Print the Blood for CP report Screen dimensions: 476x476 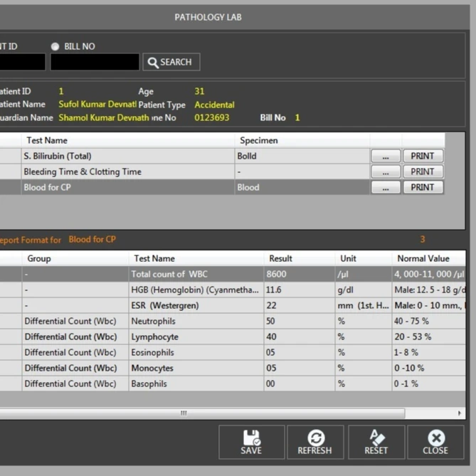(423, 187)
